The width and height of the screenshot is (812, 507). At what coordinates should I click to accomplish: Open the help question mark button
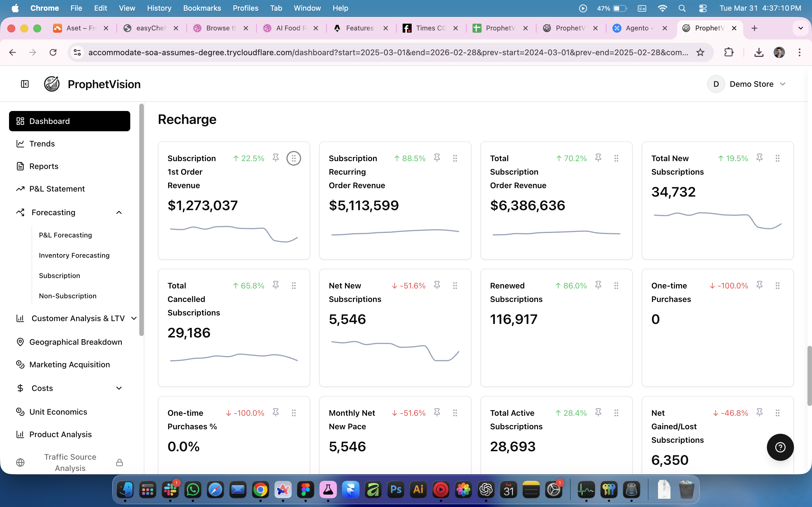pos(780,447)
